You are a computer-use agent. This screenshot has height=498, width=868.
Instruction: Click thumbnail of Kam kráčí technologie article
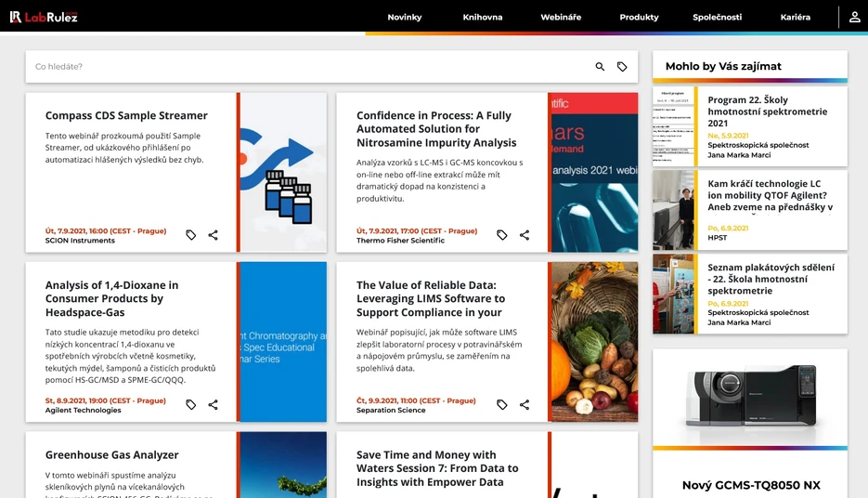(673, 210)
